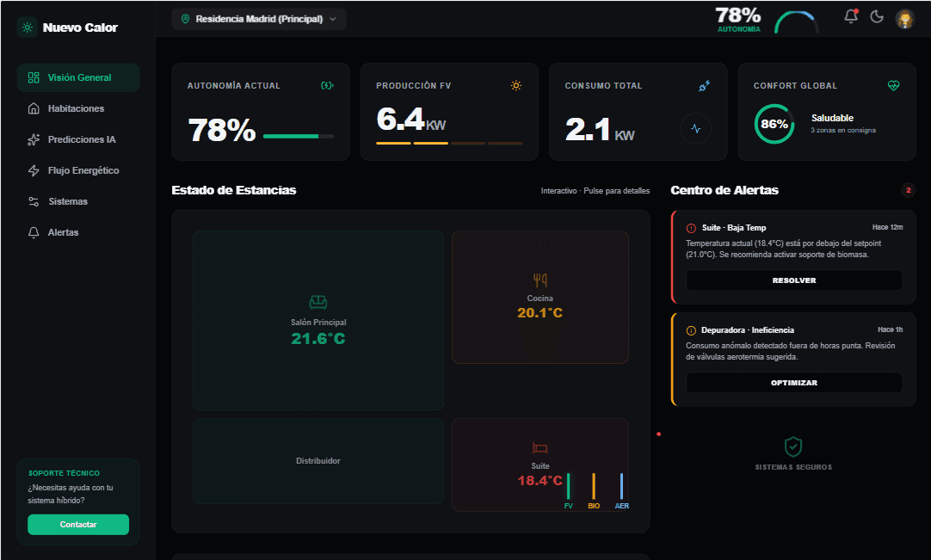Click the AER blue source bar
Viewport: 931px width, 560px height.
tap(621, 486)
